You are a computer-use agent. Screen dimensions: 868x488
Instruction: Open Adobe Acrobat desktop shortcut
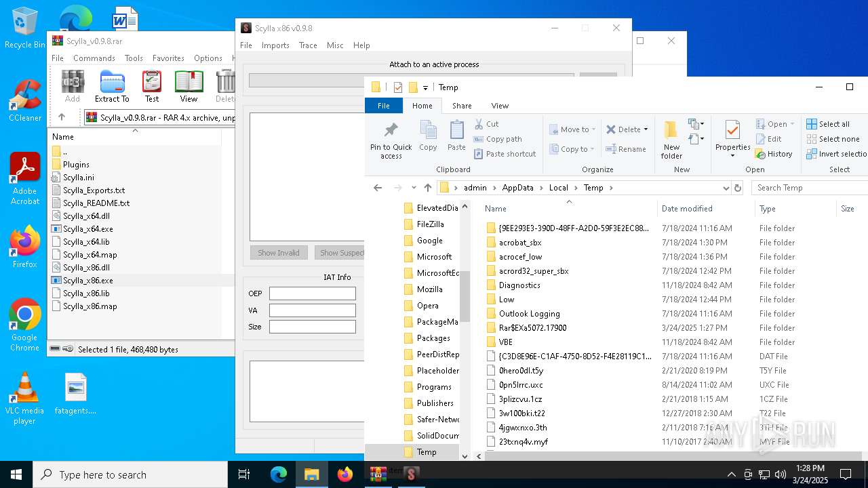click(24, 179)
